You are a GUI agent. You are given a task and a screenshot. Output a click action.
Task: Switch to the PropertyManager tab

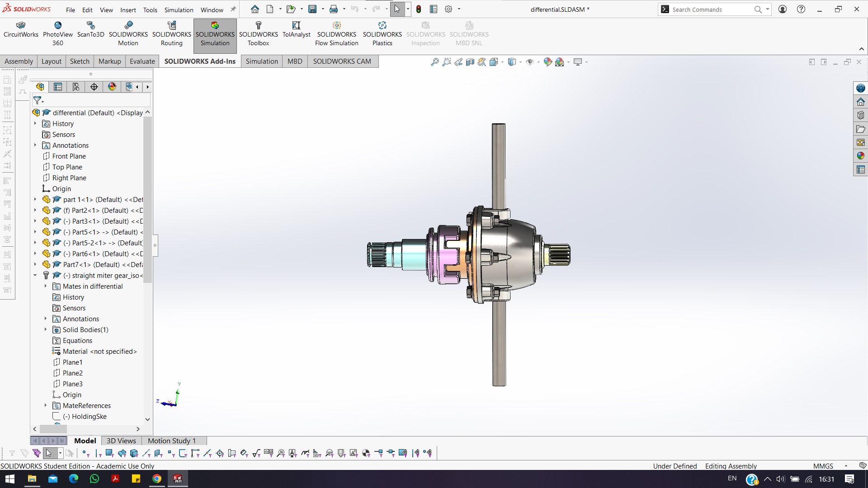point(58,87)
